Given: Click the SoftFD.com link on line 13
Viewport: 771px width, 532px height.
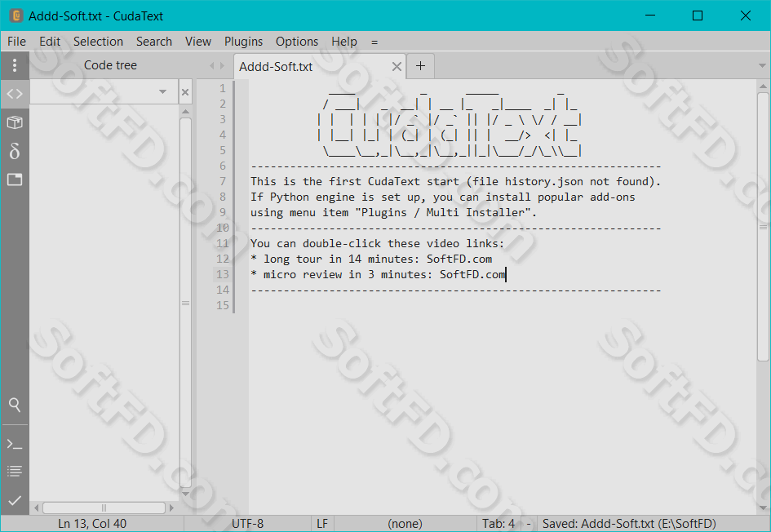Looking at the screenshot, I should (472, 274).
